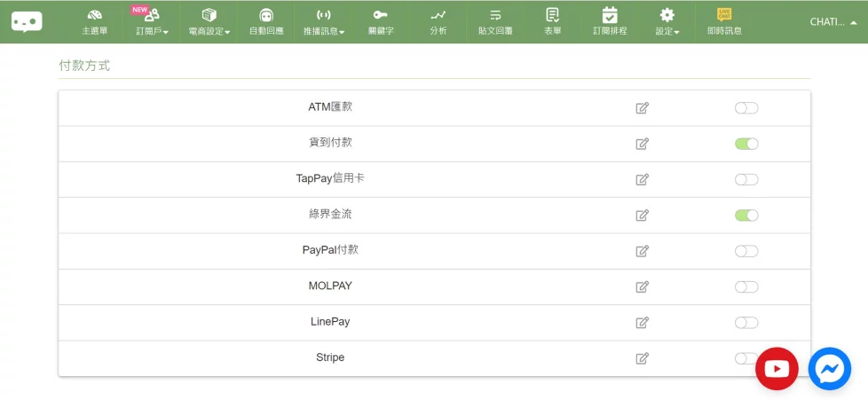
Task: Click the ATM匯款 row label
Action: [x=330, y=106]
